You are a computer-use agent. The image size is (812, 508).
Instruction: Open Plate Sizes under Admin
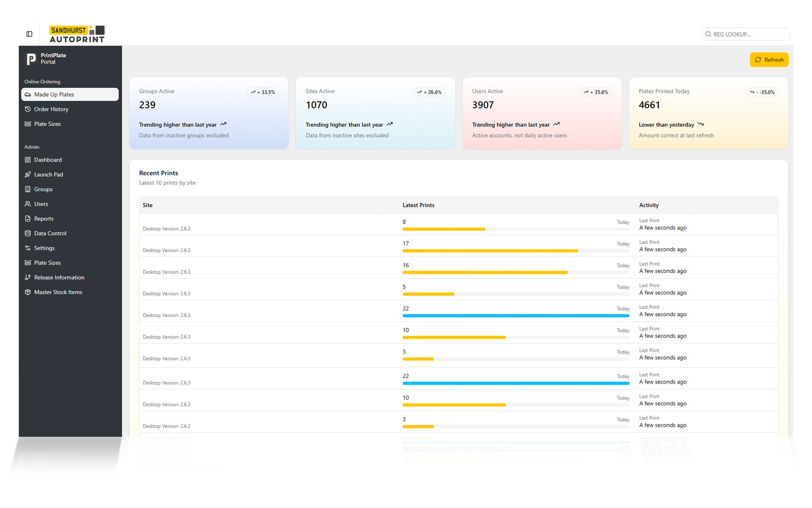pyautogui.click(x=70, y=263)
